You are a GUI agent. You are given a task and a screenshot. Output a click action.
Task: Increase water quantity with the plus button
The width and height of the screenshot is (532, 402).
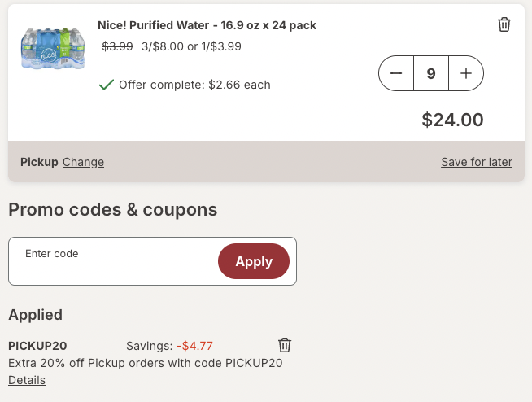click(466, 73)
